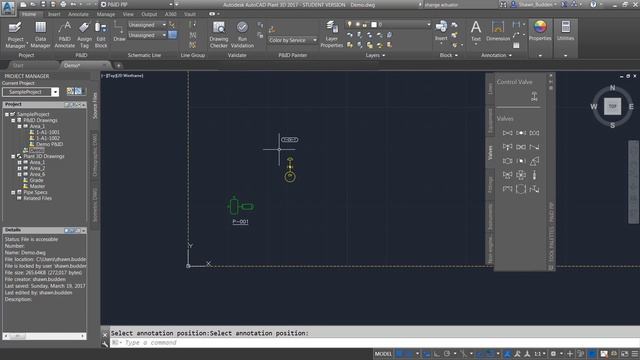Open the Data Manager
Screen dimensions: 640x360
(40, 35)
